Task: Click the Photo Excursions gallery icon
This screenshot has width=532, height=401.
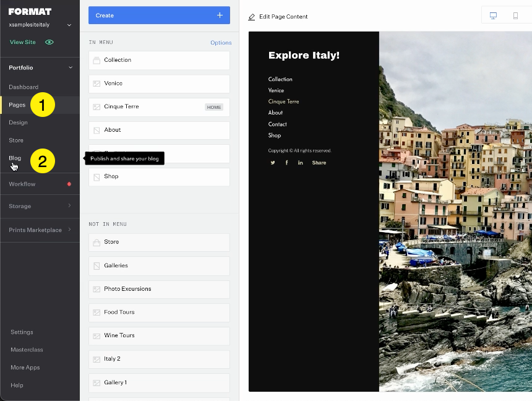Action: point(97,289)
